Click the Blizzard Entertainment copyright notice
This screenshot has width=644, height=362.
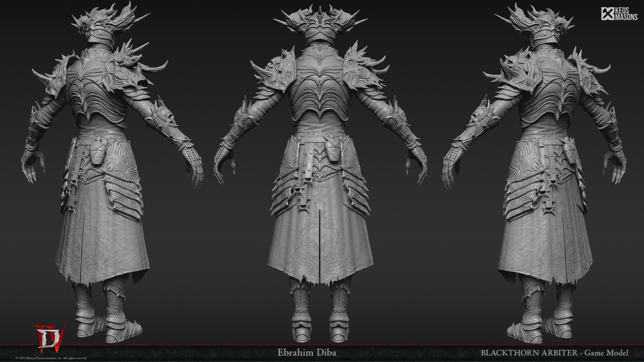51,358
